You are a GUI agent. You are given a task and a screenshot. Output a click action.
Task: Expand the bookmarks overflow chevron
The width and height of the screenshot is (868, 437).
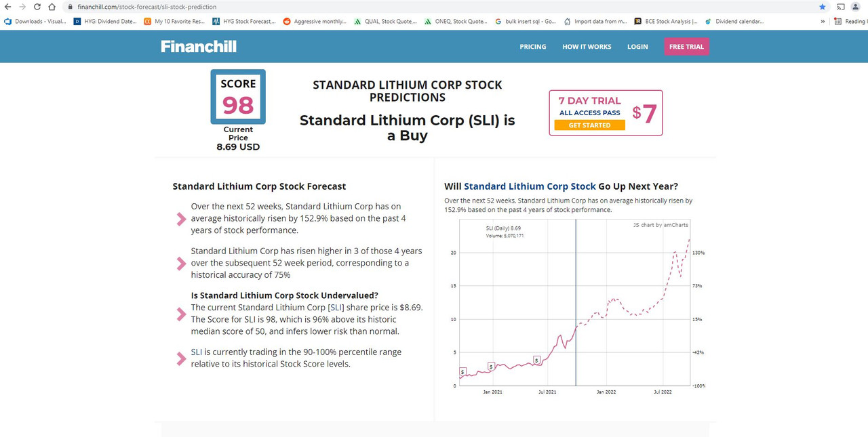[x=823, y=21]
